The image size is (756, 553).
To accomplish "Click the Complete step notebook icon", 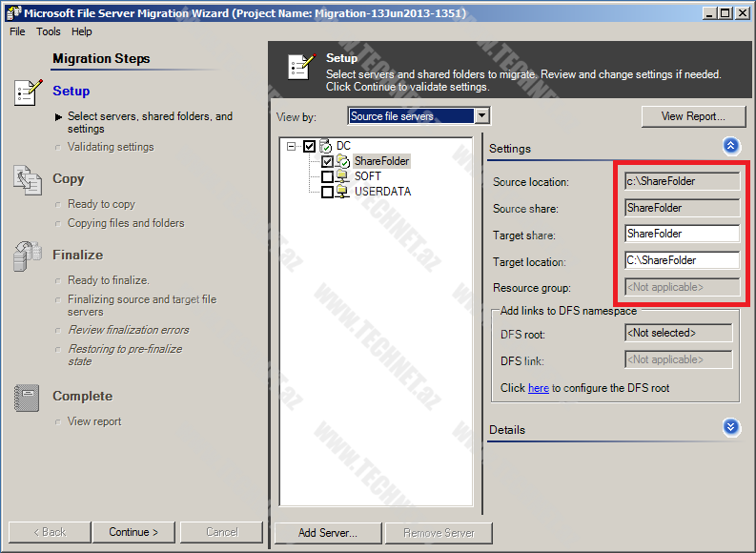I will (x=27, y=397).
